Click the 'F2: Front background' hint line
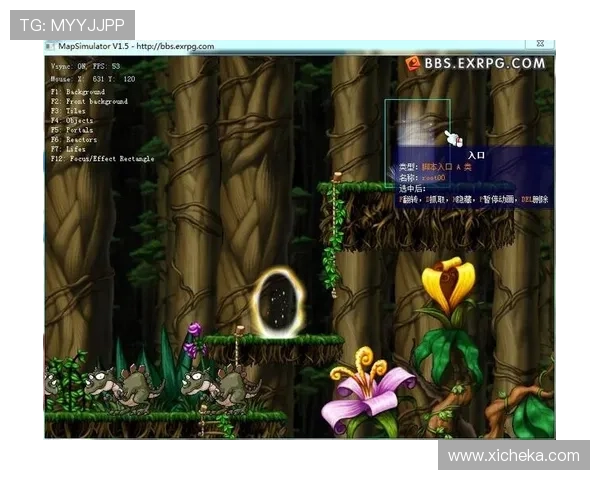The width and height of the screenshot is (600, 480). tap(89, 101)
